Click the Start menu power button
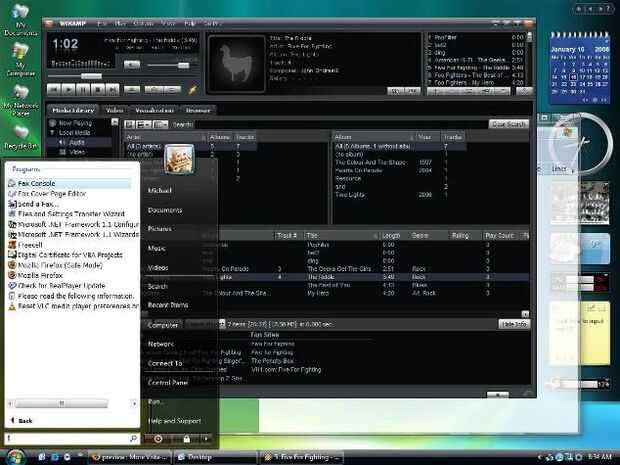 pyautogui.click(x=158, y=439)
